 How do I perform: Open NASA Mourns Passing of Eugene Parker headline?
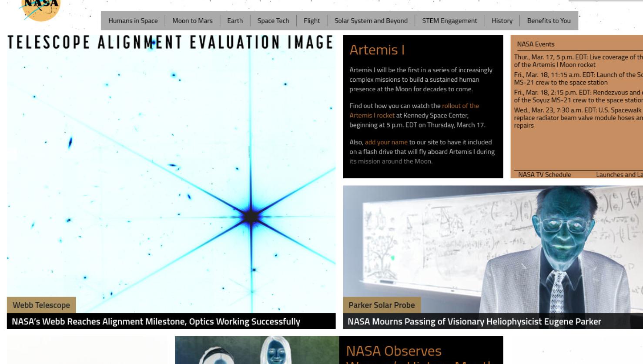[x=474, y=321]
